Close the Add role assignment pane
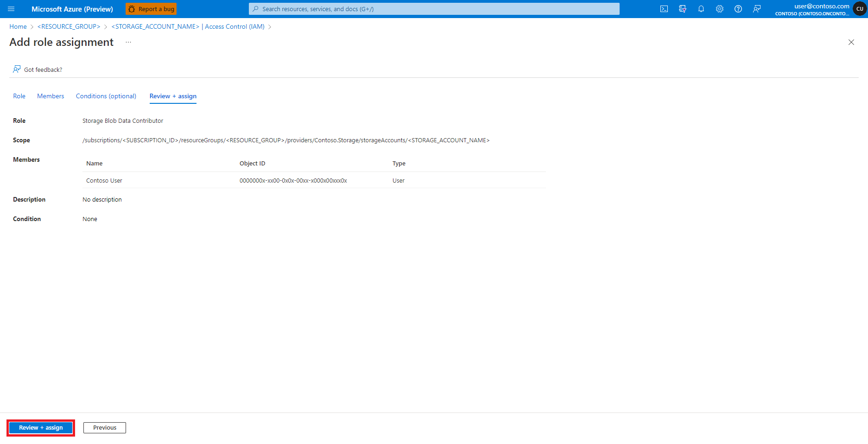The image size is (868, 444). 851,42
